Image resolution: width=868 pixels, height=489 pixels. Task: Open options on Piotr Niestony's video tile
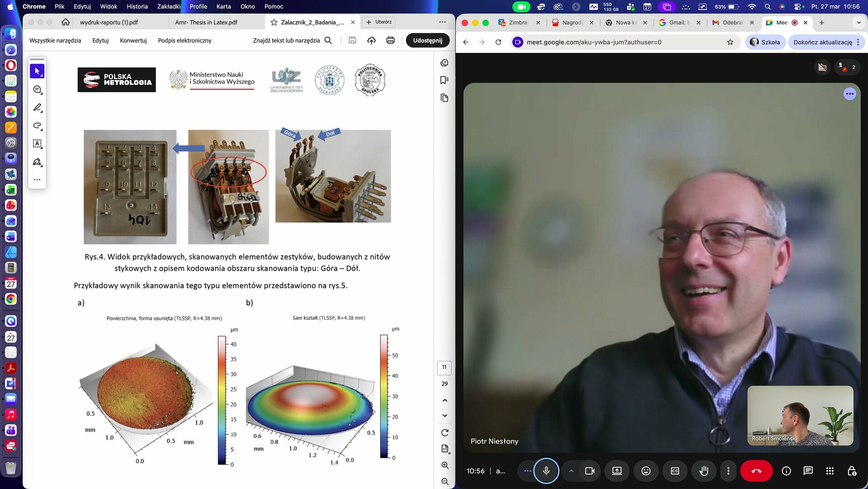tap(850, 94)
